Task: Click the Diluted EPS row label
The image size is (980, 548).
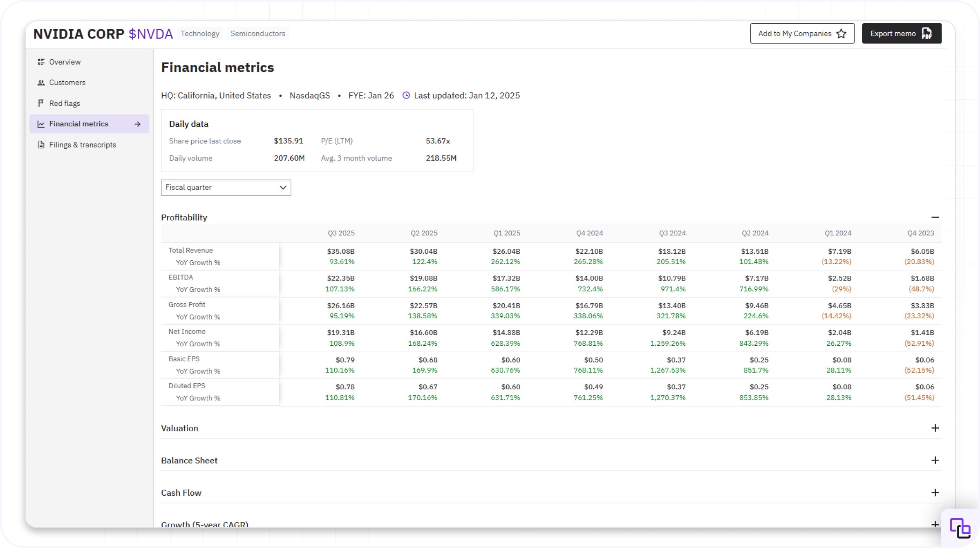Action: pyautogui.click(x=187, y=386)
